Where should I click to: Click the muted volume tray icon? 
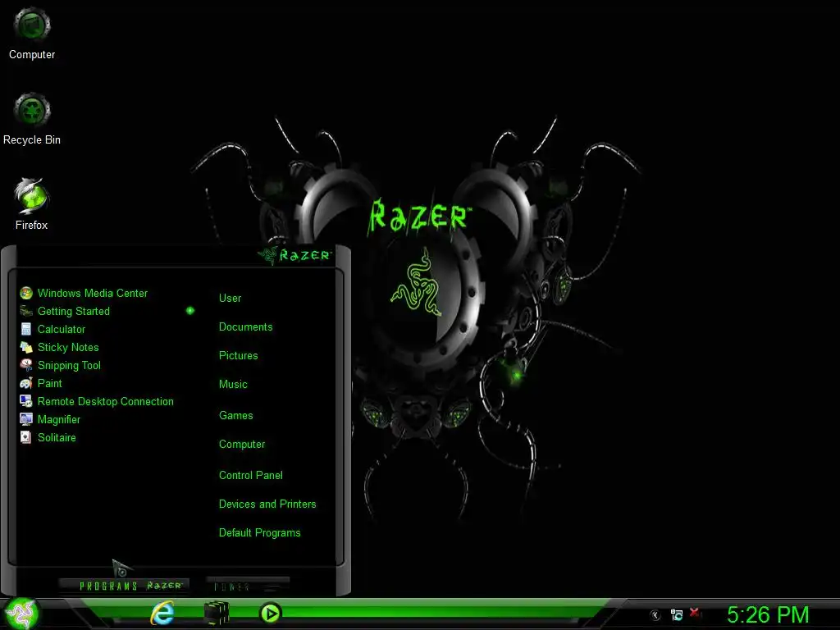[696, 613]
